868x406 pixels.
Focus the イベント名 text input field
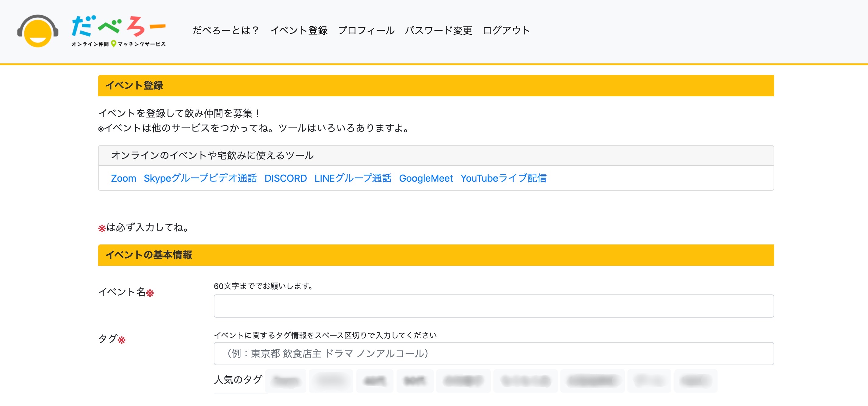click(494, 306)
